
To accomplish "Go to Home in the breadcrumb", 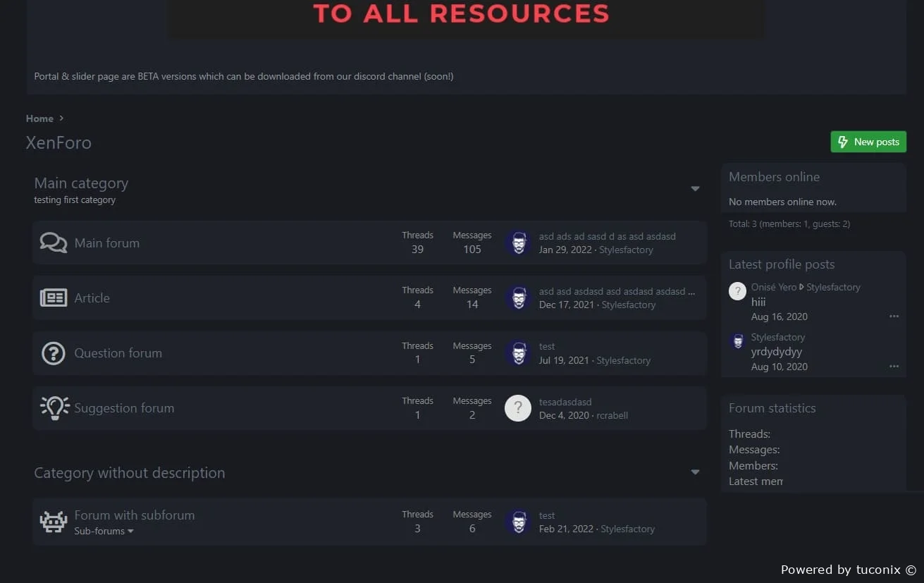I will [x=39, y=118].
